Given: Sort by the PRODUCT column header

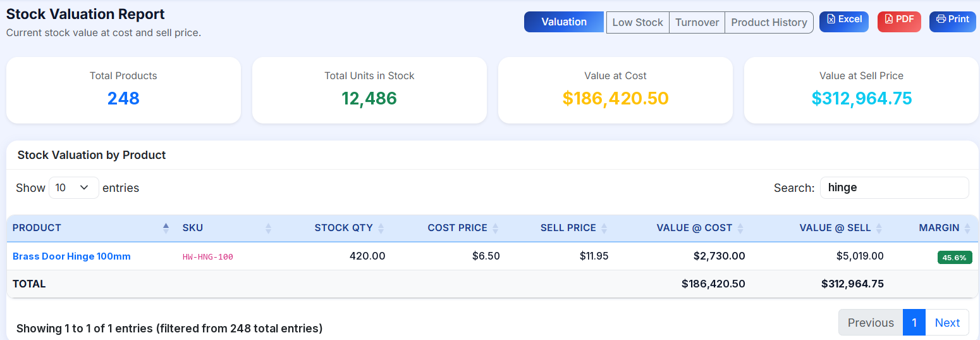Looking at the screenshot, I should pyautogui.click(x=91, y=228).
